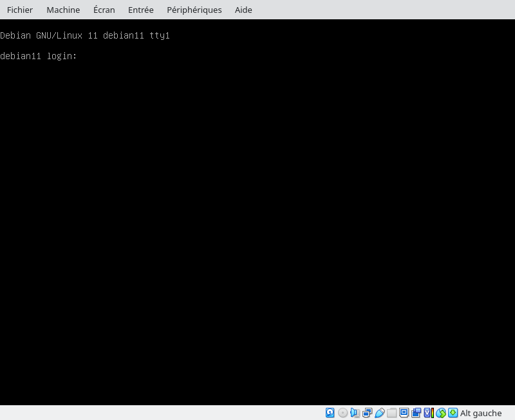This screenshot has height=420, width=515.
Task: Click the network adapters status icon
Action: (368, 413)
